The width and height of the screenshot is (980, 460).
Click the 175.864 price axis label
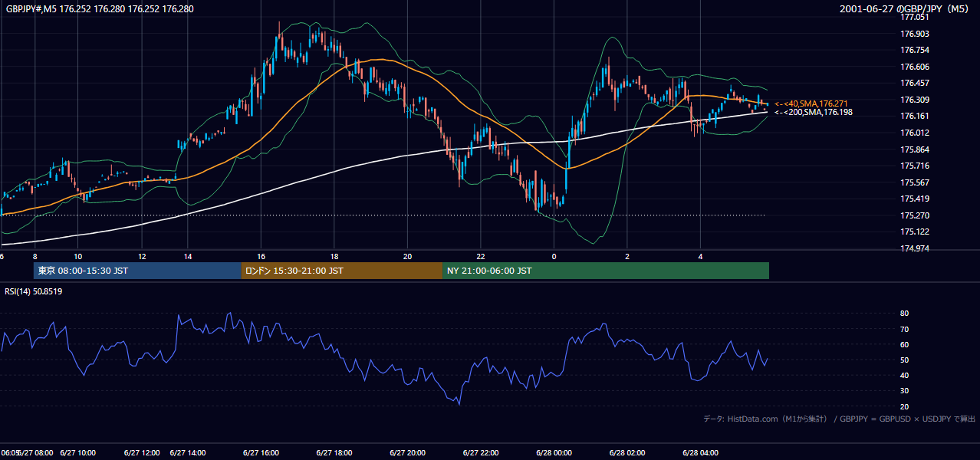(915, 149)
